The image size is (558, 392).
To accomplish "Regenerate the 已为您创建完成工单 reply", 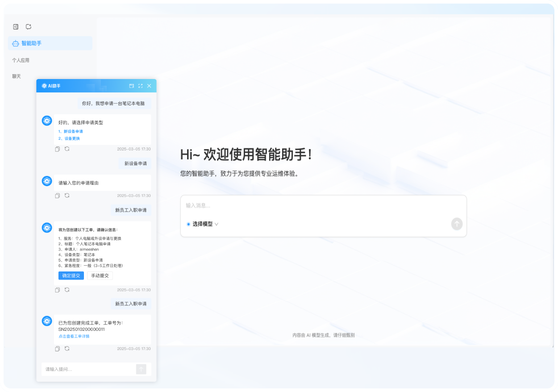I will point(67,348).
